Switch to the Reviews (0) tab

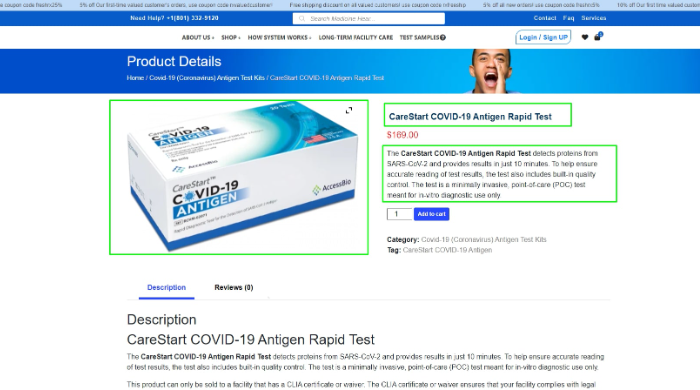click(233, 287)
